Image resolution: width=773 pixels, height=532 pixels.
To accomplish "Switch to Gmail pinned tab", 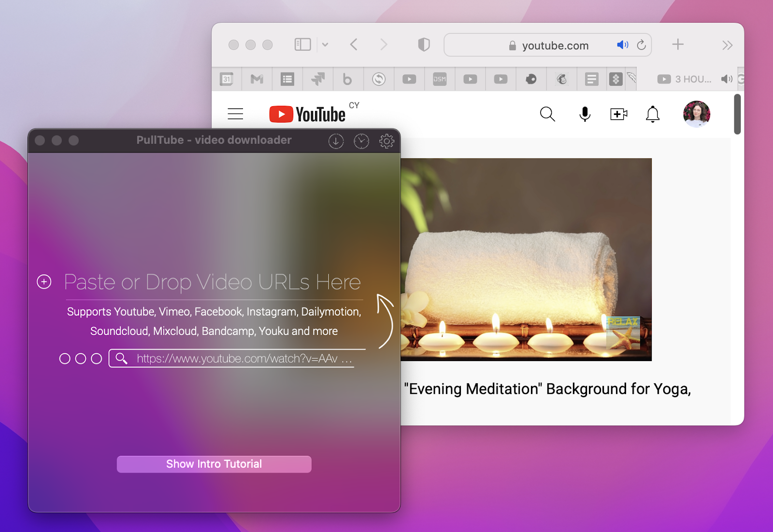I will pyautogui.click(x=257, y=79).
